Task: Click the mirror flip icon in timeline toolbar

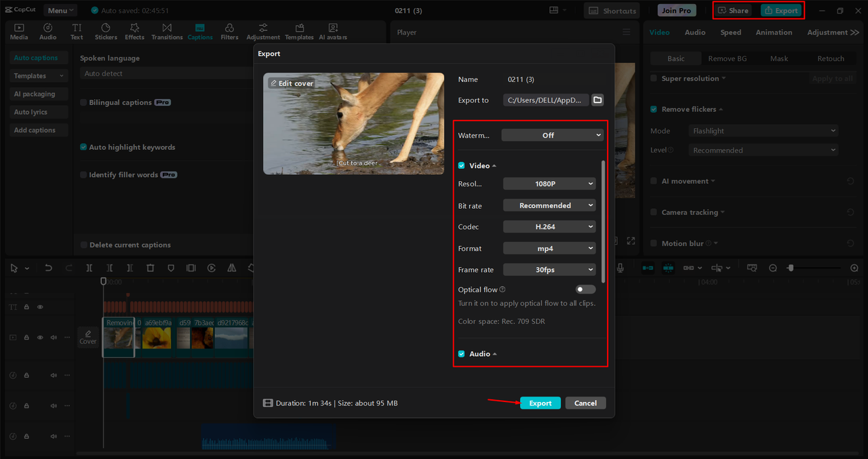Action: click(x=232, y=268)
